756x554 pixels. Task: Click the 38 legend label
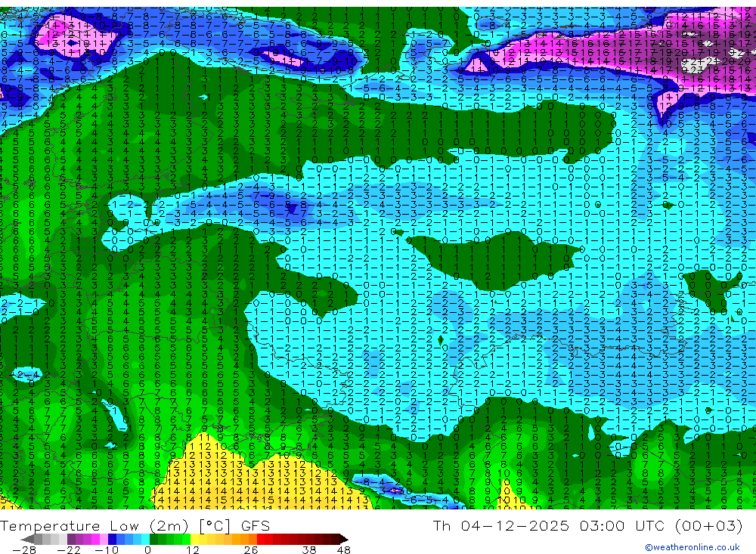pos(309,550)
